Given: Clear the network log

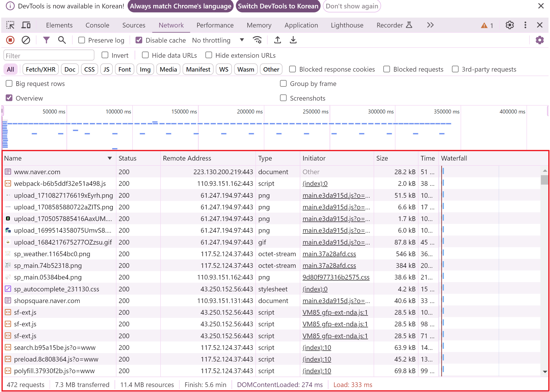Looking at the screenshot, I should pos(26,40).
